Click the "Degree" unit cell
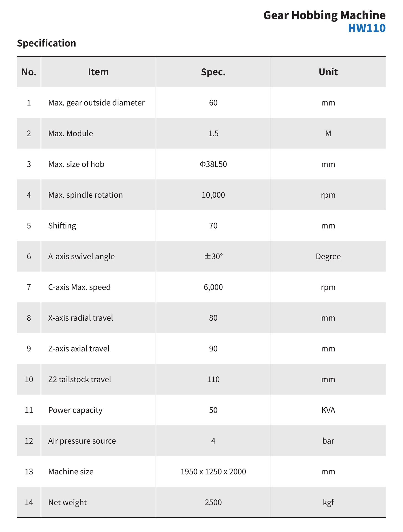 [328, 257]
